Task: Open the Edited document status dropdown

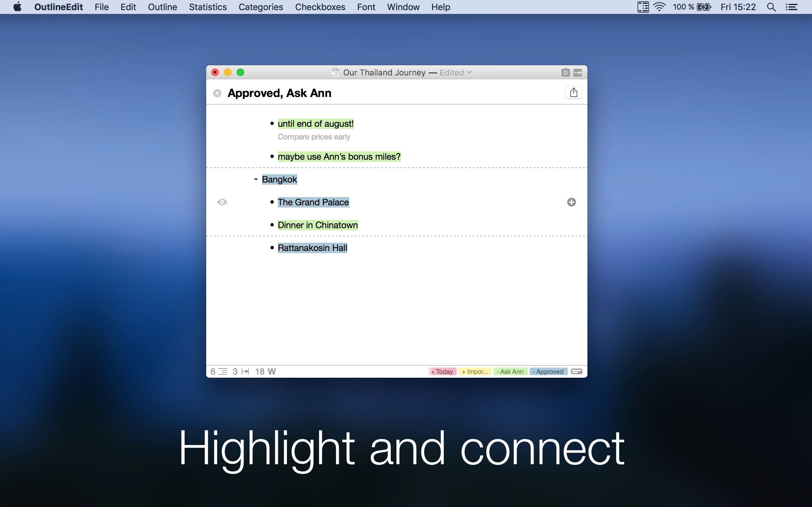Action: click(456, 73)
